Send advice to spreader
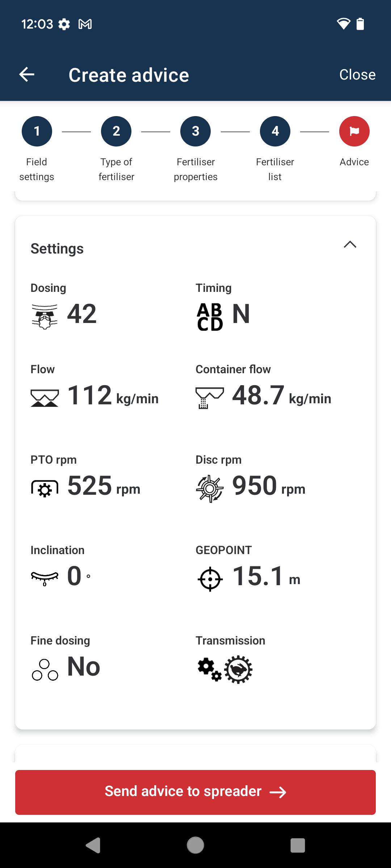Image resolution: width=391 pixels, height=868 pixels. pyautogui.click(x=195, y=792)
